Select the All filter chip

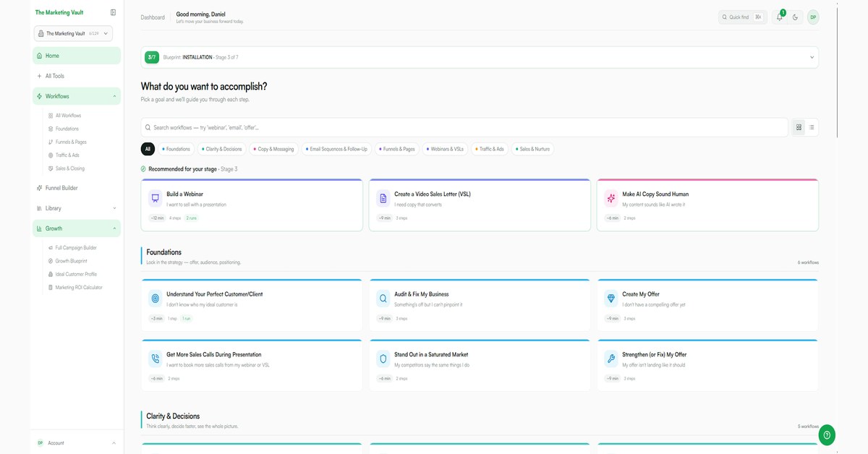coord(148,149)
